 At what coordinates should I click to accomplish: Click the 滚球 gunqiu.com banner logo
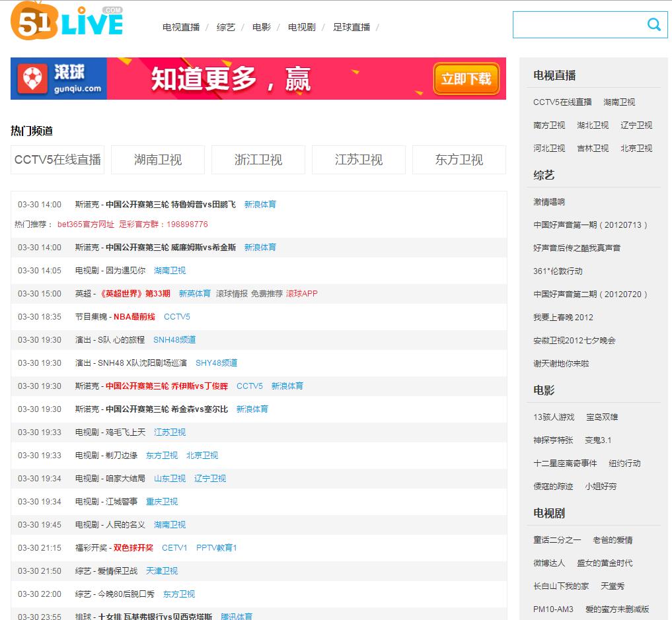click(59, 79)
